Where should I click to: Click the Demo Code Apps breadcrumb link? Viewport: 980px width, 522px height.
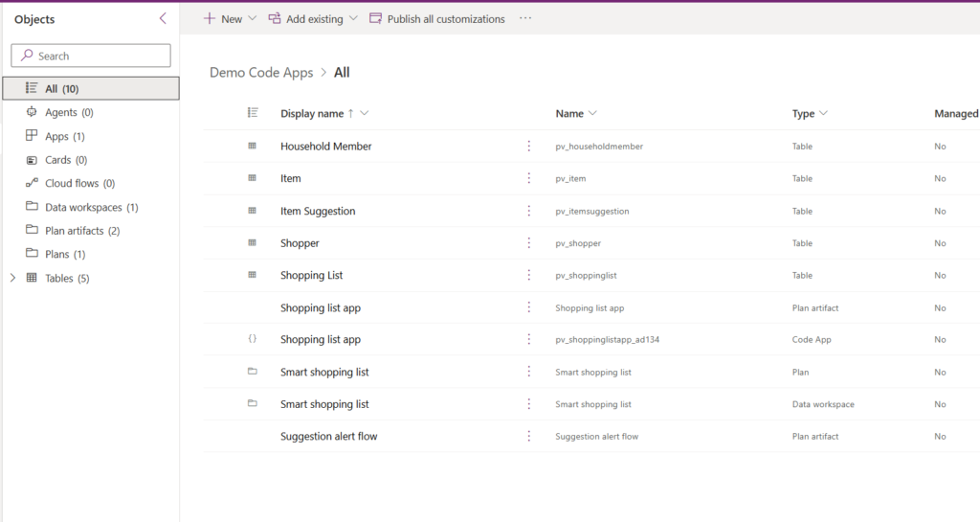[x=261, y=73]
